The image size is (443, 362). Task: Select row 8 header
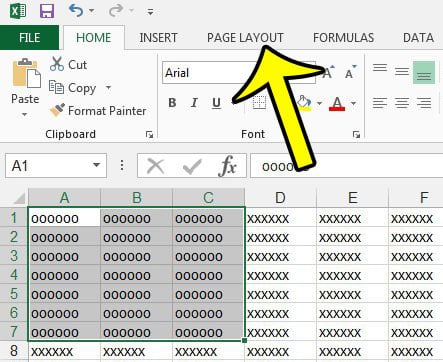tap(14, 351)
